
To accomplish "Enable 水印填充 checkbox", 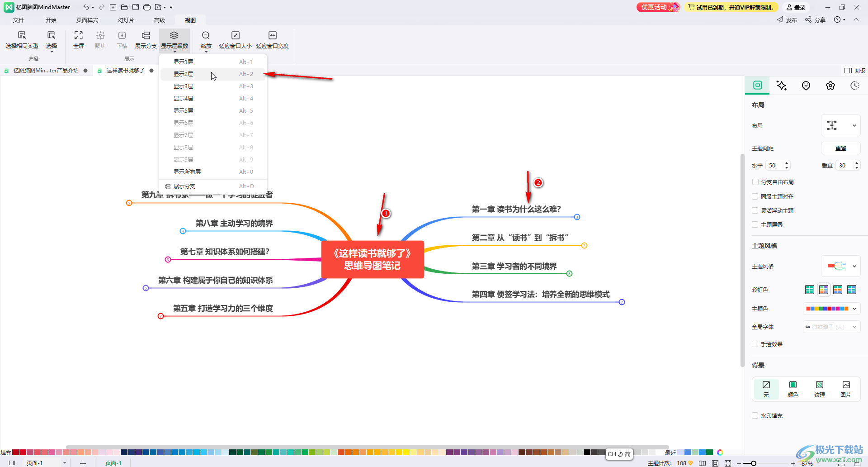I will (x=755, y=415).
